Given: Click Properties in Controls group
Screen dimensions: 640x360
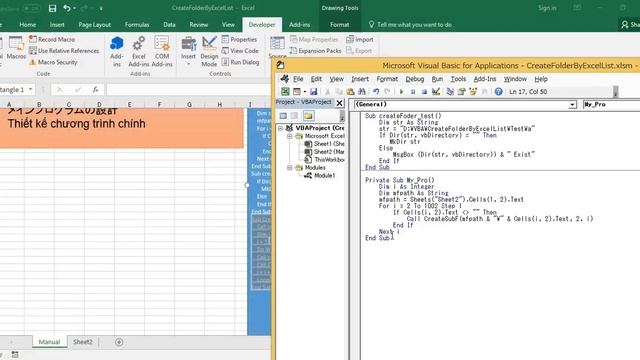Looking at the screenshot, I should click(240, 39).
